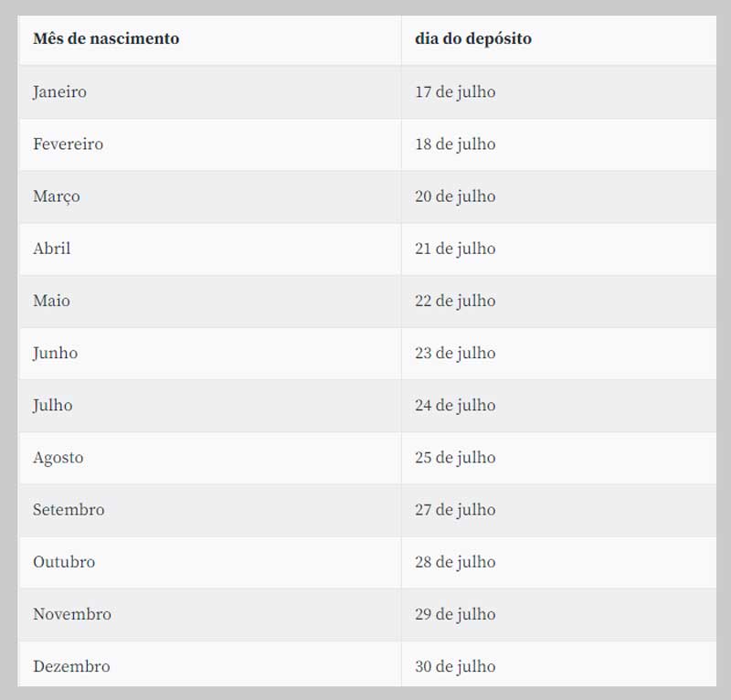Select the Maio row label
This screenshot has height=700, width=731.
point(52,301)
